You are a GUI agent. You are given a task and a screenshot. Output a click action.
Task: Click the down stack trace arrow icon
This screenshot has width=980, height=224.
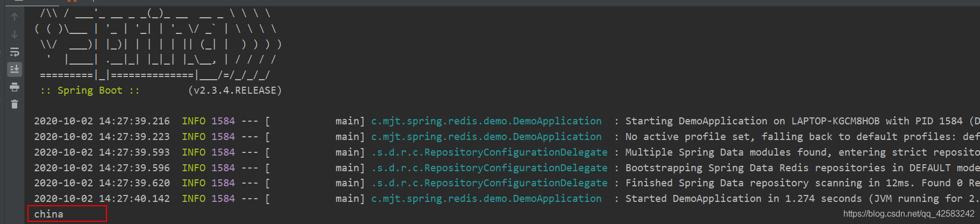tap(15, 34)
